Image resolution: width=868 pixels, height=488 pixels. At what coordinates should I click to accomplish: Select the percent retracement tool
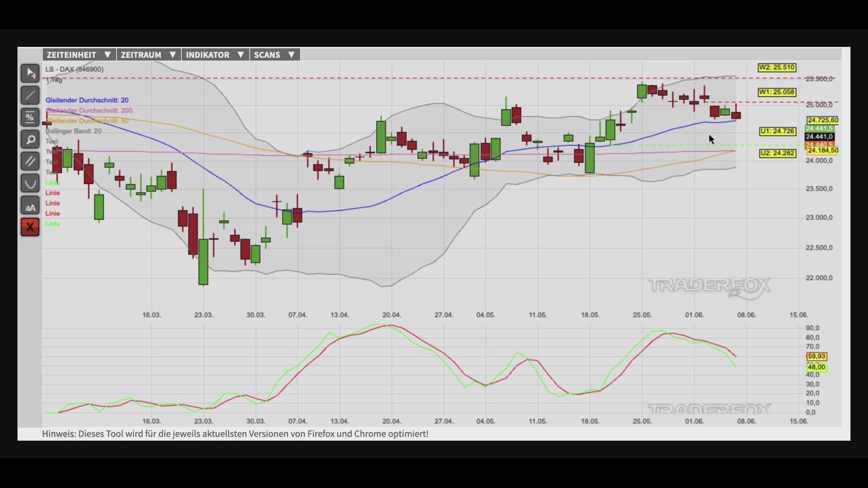[x=30, y=117]
